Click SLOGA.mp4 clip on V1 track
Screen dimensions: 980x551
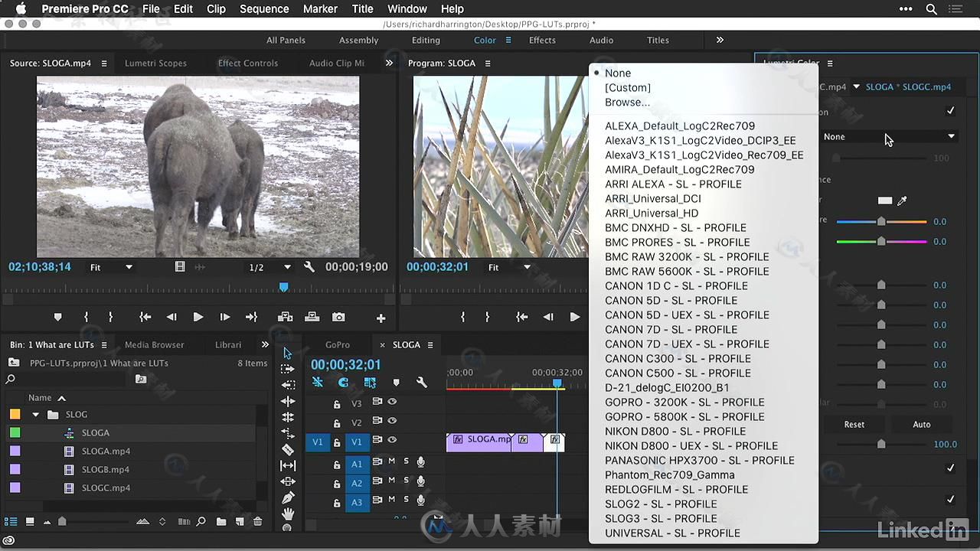[x=479, y=442]
